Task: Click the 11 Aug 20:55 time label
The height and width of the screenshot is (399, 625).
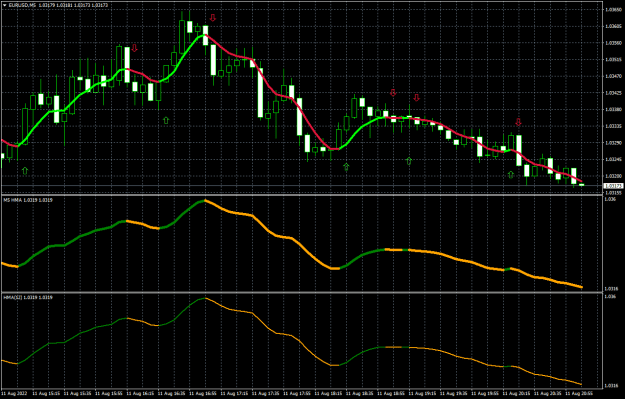Action: (x=580, y=393)
